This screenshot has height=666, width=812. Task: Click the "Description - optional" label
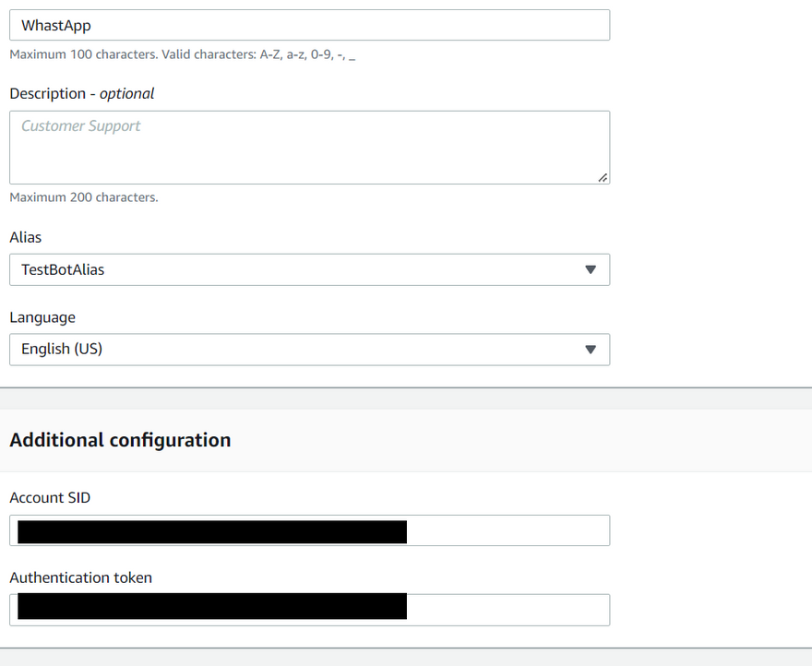82,93
